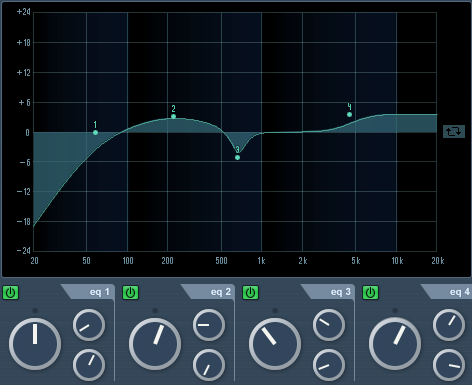Select EQ band point 1 on graph
This screenshot has height=385, width=472.
95,132
